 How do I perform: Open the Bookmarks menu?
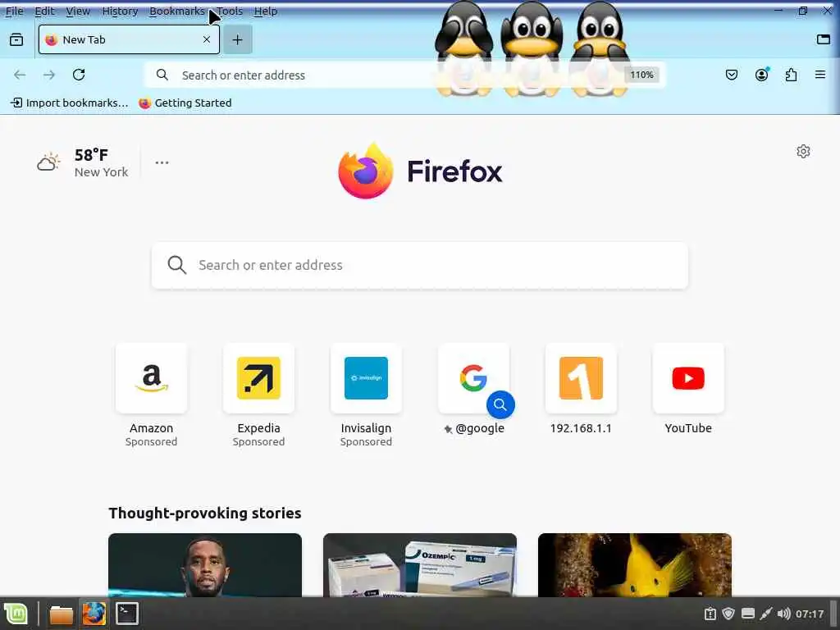pos(177,11)
